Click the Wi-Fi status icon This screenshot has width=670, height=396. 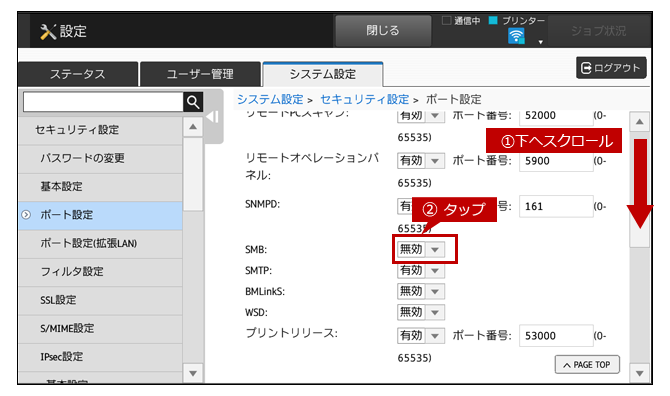516,36
